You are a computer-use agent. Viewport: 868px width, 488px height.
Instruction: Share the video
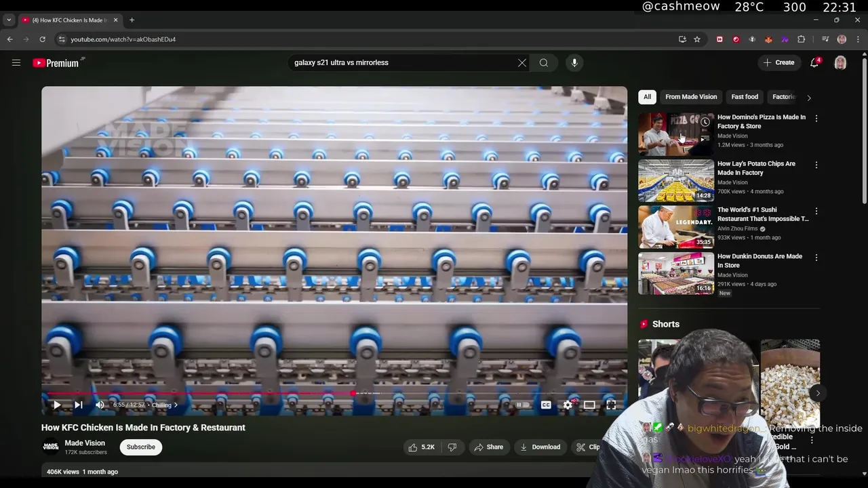tap(488, 447)
